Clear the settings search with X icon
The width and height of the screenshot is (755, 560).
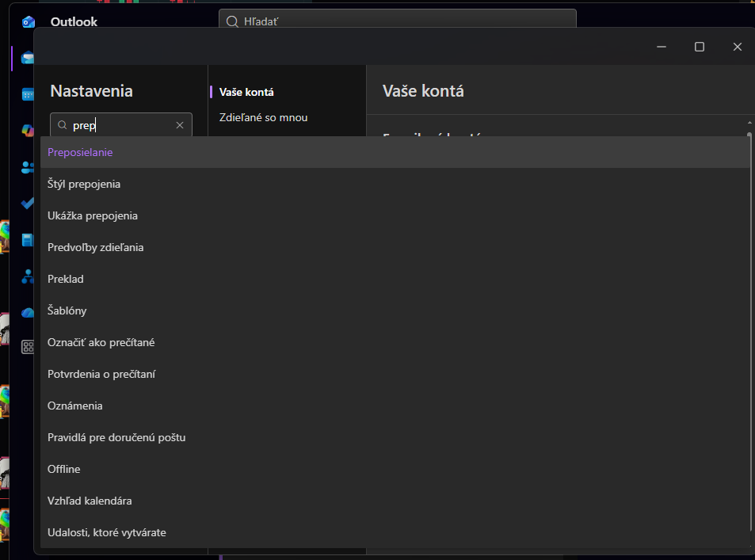[x=180, y=125]
